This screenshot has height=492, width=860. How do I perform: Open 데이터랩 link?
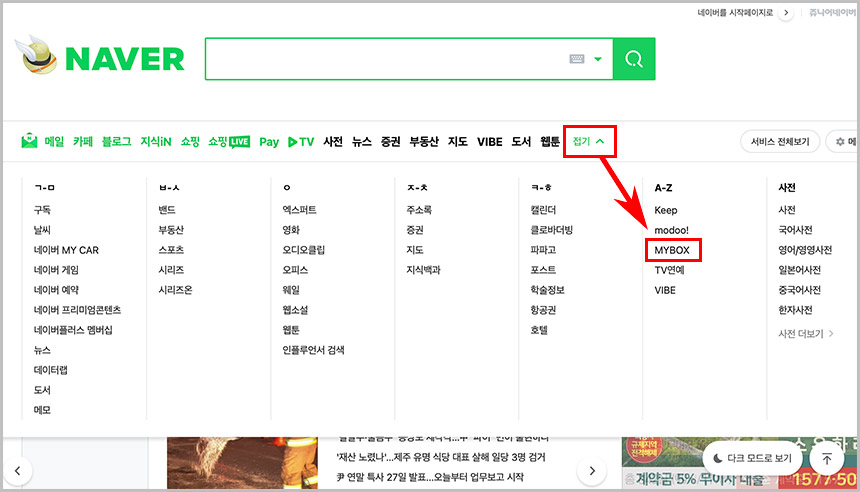50,370
